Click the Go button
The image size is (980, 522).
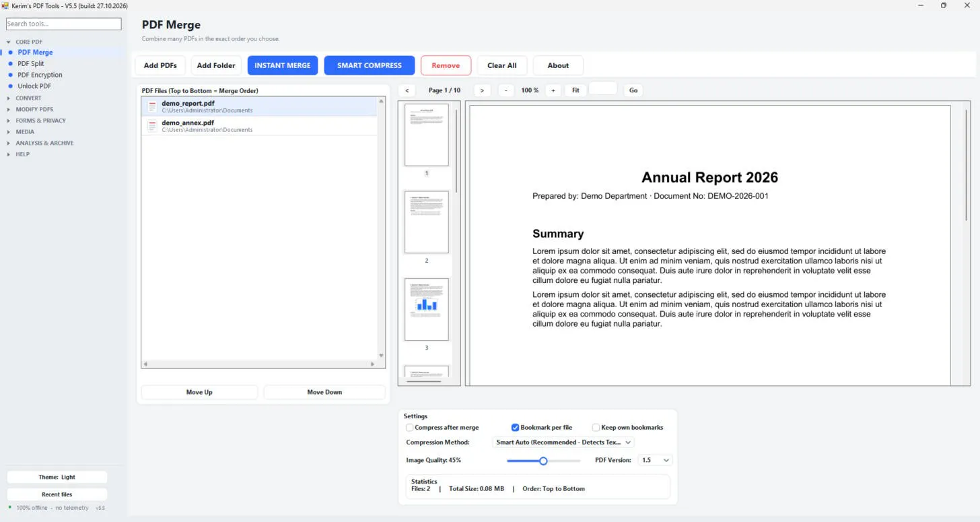(x=633, y=90)
